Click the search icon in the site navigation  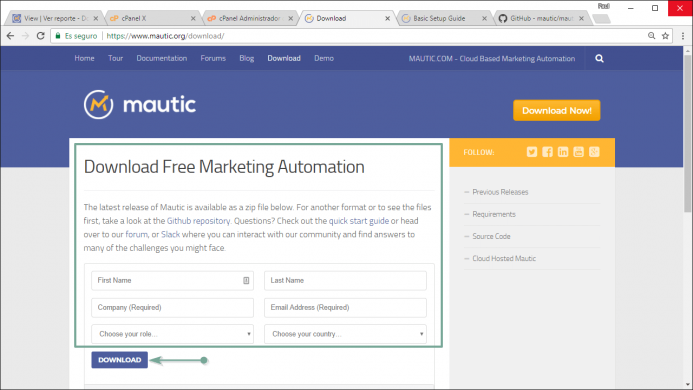click(599, 58)
